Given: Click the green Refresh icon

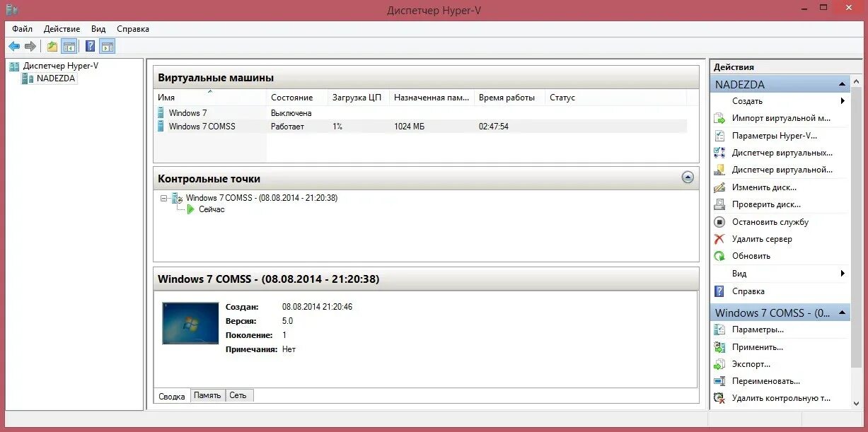Looking at the screenshot, I should tap(719, 256).
